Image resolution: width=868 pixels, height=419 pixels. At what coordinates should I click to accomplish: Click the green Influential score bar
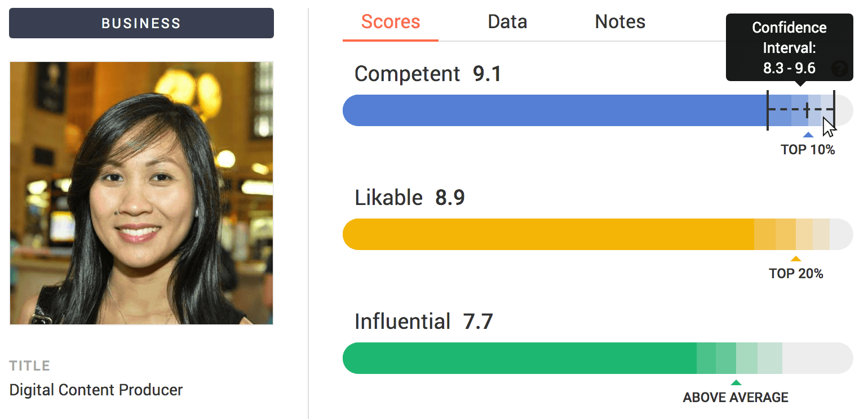(x=597, y=358)
